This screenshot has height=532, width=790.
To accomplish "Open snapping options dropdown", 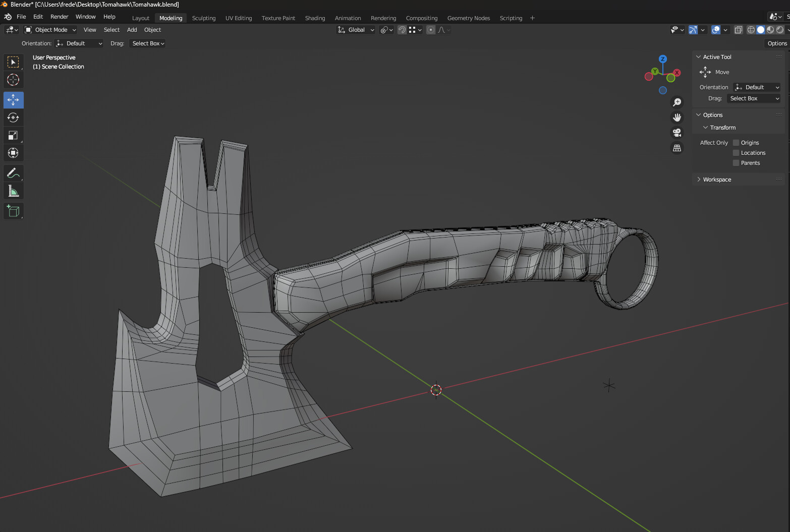I will click(415, 30).
